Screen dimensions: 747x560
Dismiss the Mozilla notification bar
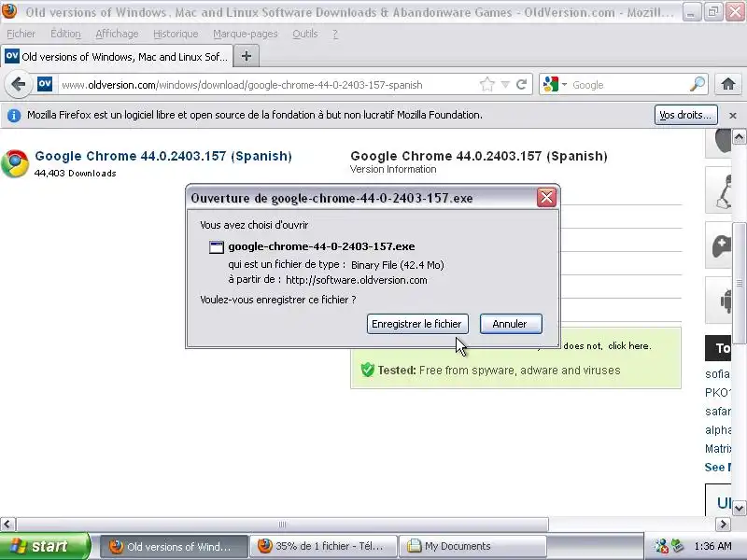pyautogui.click(x=733, y=115)
